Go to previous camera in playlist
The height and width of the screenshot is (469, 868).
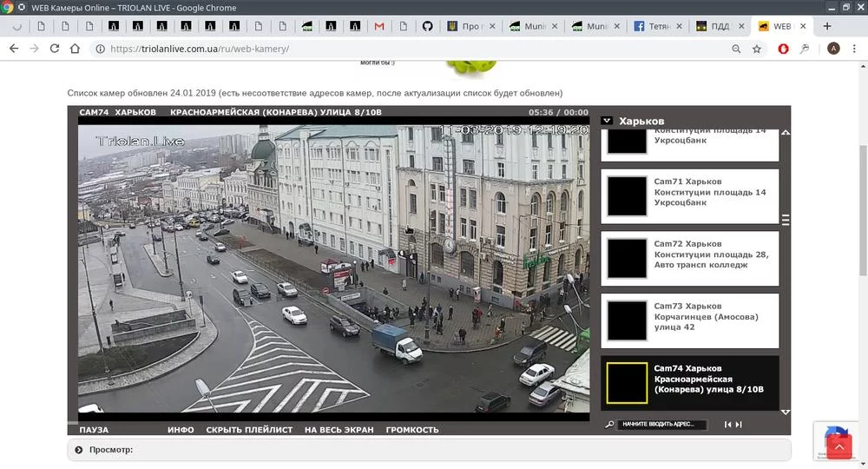pyautogui.click(x=727, y=425)
